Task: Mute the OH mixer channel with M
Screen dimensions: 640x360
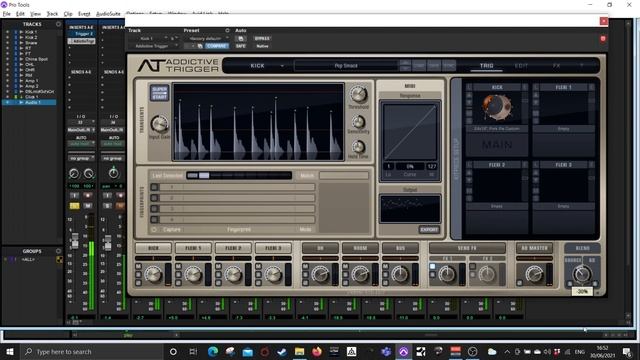Action: [x=305, y=267]
